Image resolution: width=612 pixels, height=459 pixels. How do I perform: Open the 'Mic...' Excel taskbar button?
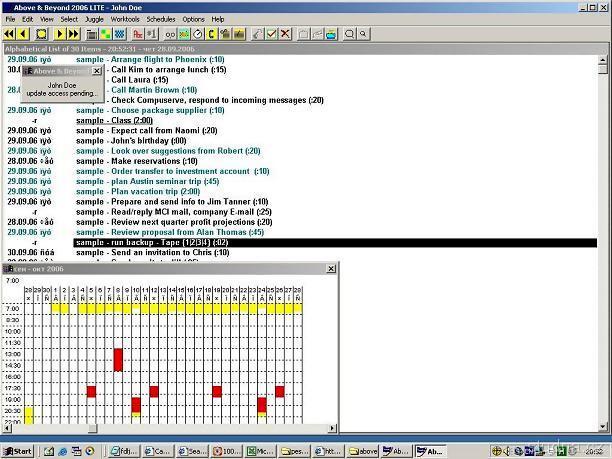pyautogui.click(x=260, y=451)
